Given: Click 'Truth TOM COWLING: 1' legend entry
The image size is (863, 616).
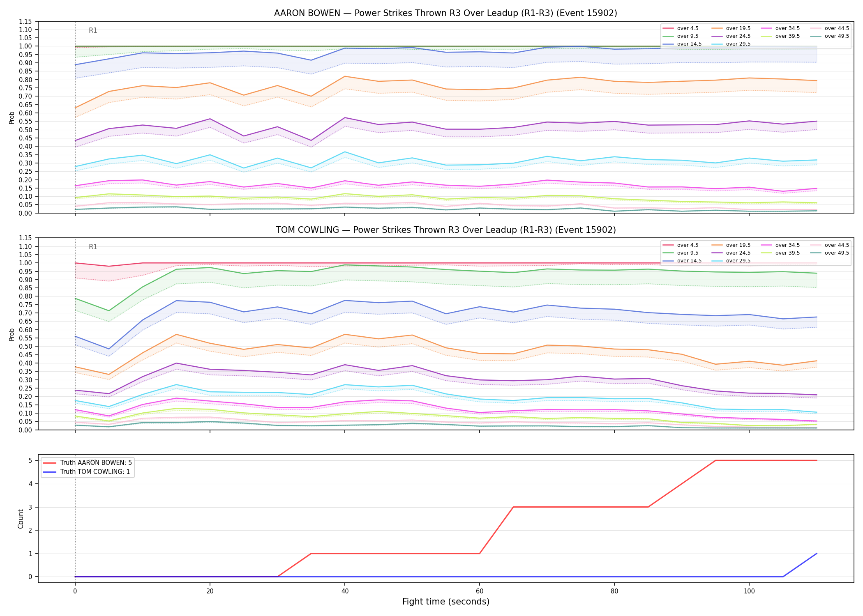Looking at the screenshot, I should point(86,472).
